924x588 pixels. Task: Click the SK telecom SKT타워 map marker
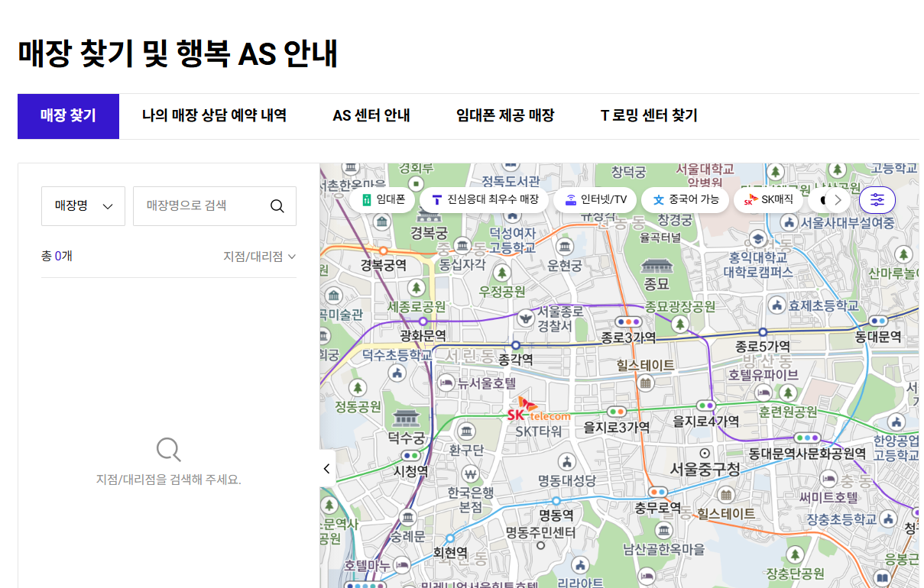click(539, 410)
